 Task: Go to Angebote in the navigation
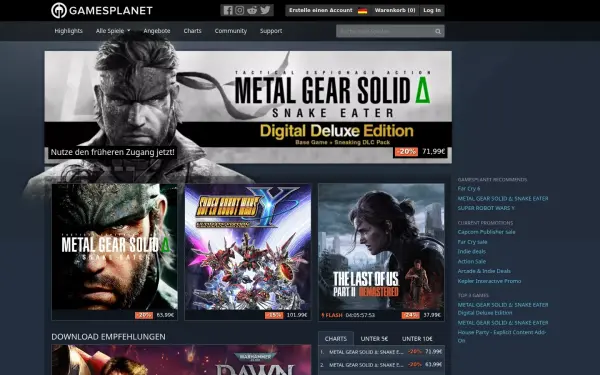(x=157, y=31)
